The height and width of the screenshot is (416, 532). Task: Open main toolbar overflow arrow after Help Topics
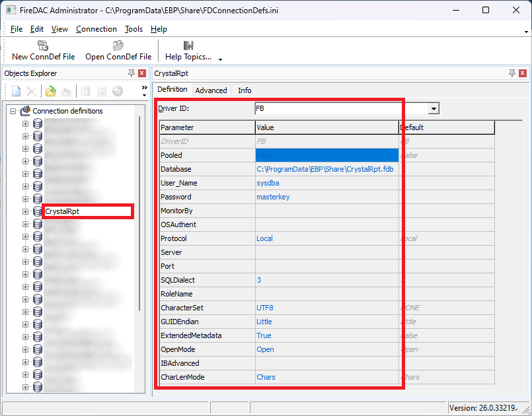click(x=221, y=59)
